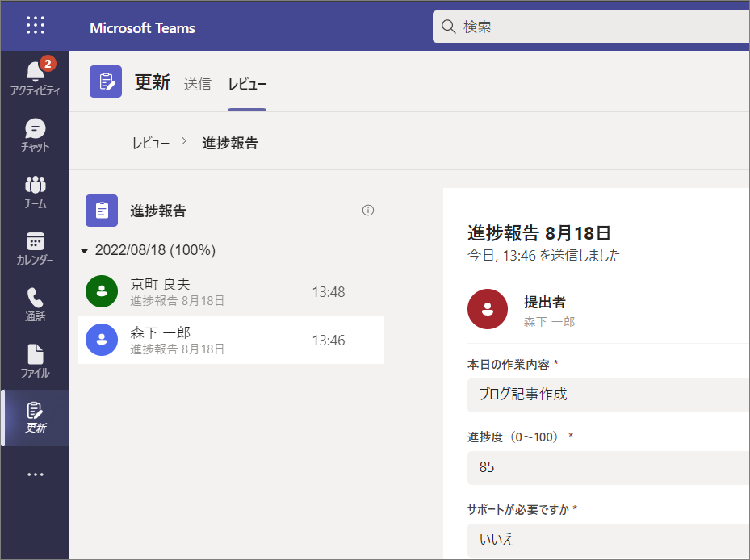Click 進捗報告 8月18日 report heading
The width and height of the screenshot is (750, 560).
[x=539, y=233]
